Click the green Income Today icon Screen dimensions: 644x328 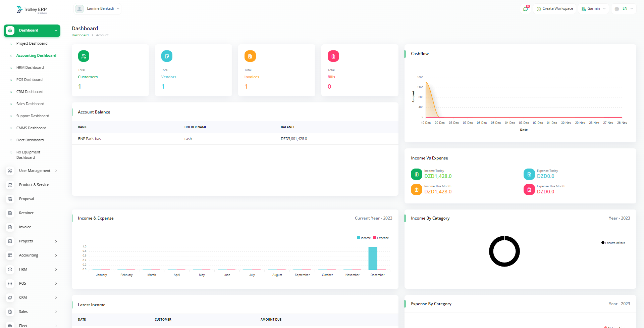click(416, 174)
